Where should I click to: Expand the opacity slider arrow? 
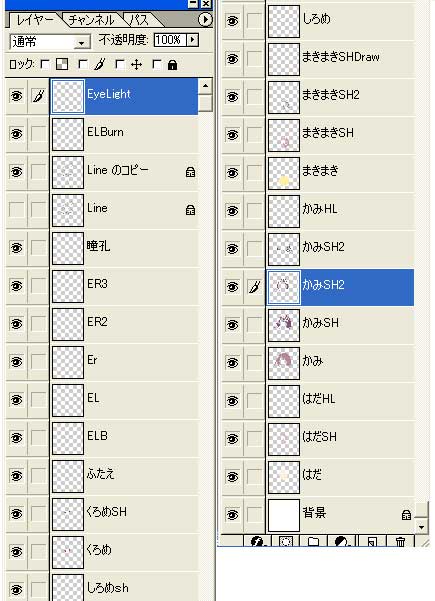(x=192, y=40)
